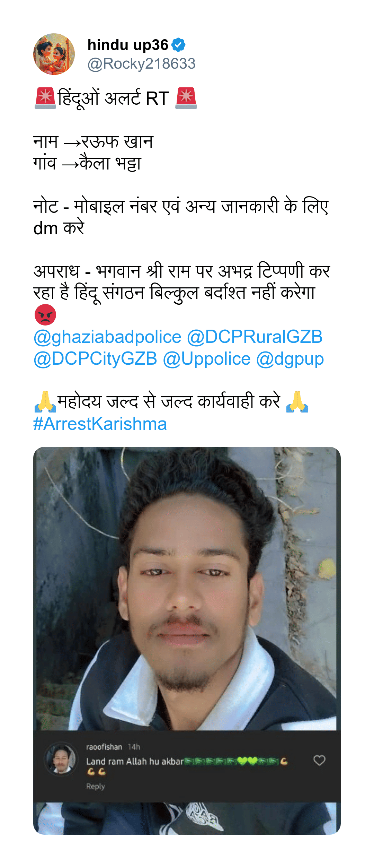
Task: Click the blue verified badge
Action: [x=179, y=45]
